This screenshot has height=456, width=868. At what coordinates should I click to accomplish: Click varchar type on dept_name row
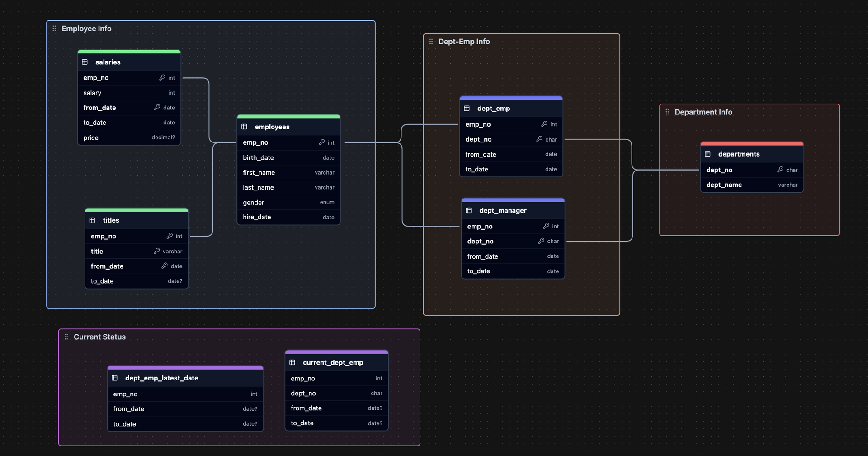coord(788,185)
